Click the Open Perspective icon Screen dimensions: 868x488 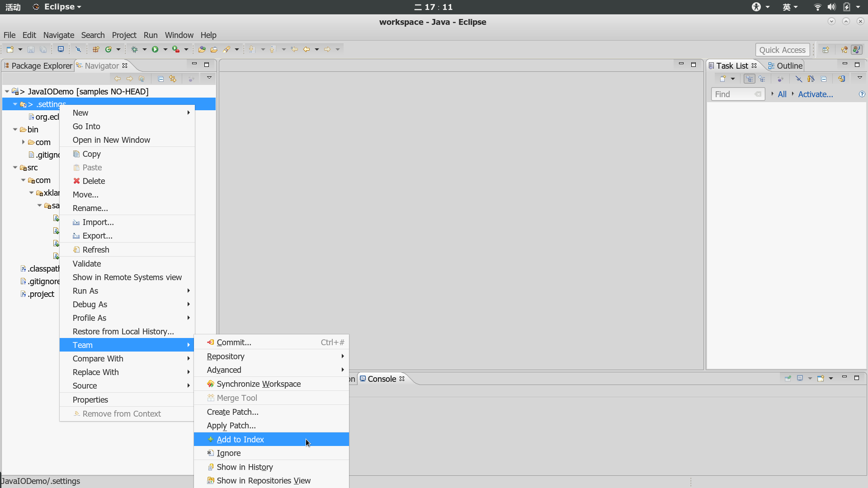[826, 50]
